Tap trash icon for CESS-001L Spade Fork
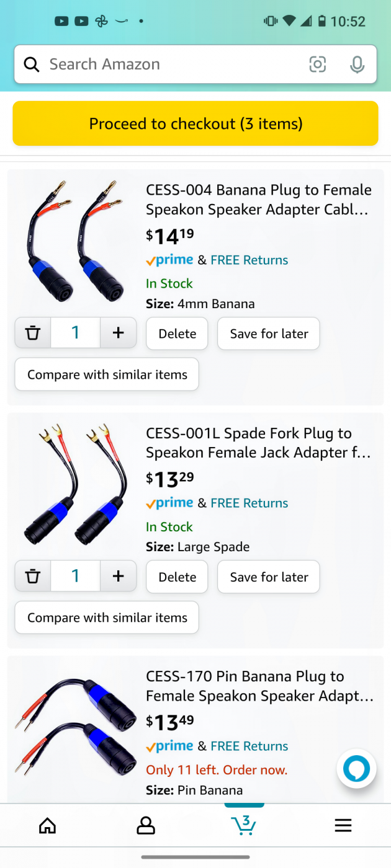The width and height of the screenshot is (391, 868). point(33,577)
